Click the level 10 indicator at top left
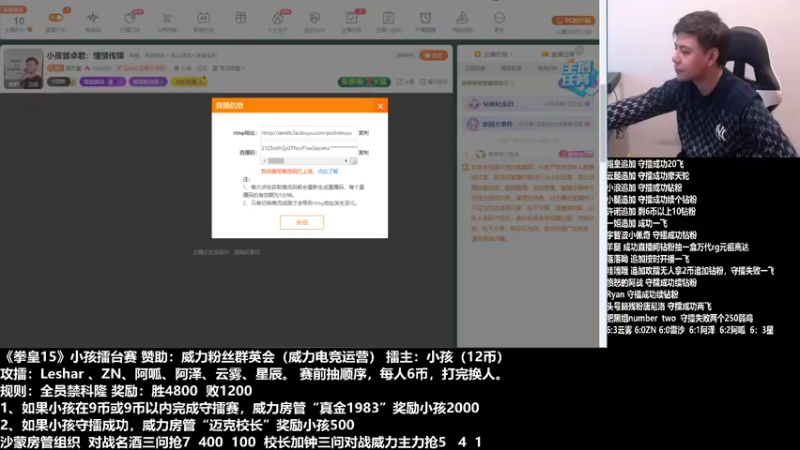800x450 pixels. pos(19,21)
